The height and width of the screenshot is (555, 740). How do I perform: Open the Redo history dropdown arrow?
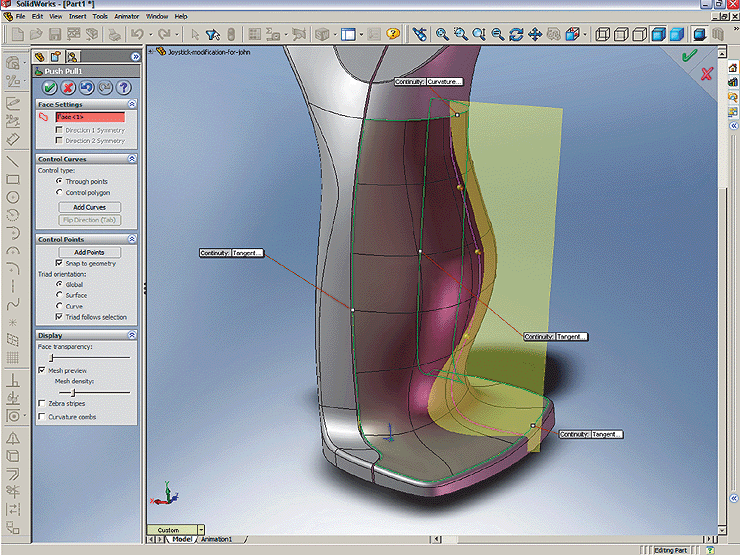click(177, 34)
